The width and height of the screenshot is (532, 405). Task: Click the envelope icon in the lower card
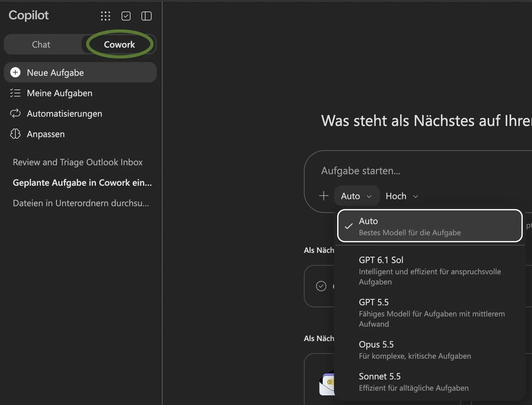click(327, 383)
